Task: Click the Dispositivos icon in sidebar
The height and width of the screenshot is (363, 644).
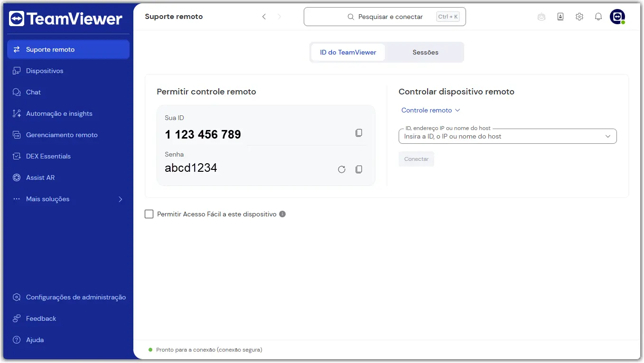Action: [x=17, y=71]
